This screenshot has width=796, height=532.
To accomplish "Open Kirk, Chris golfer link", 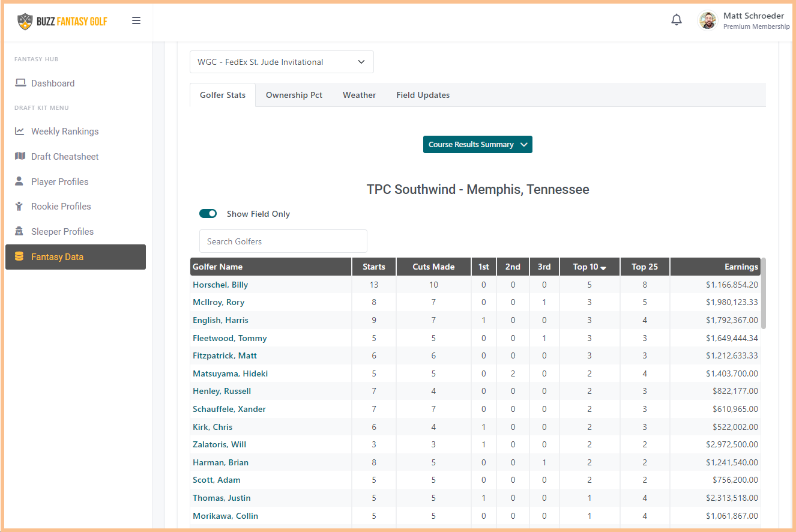I will 213,427.
